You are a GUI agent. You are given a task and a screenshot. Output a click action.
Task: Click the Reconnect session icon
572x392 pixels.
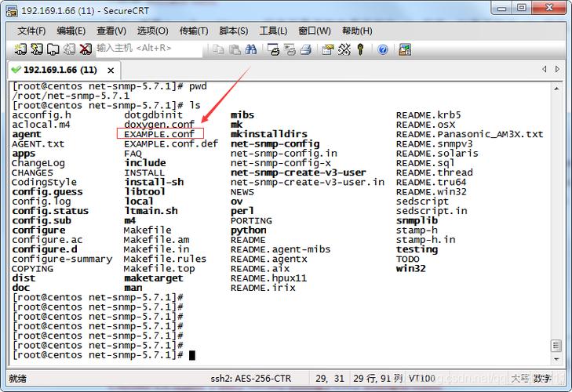tap(69, 49)
